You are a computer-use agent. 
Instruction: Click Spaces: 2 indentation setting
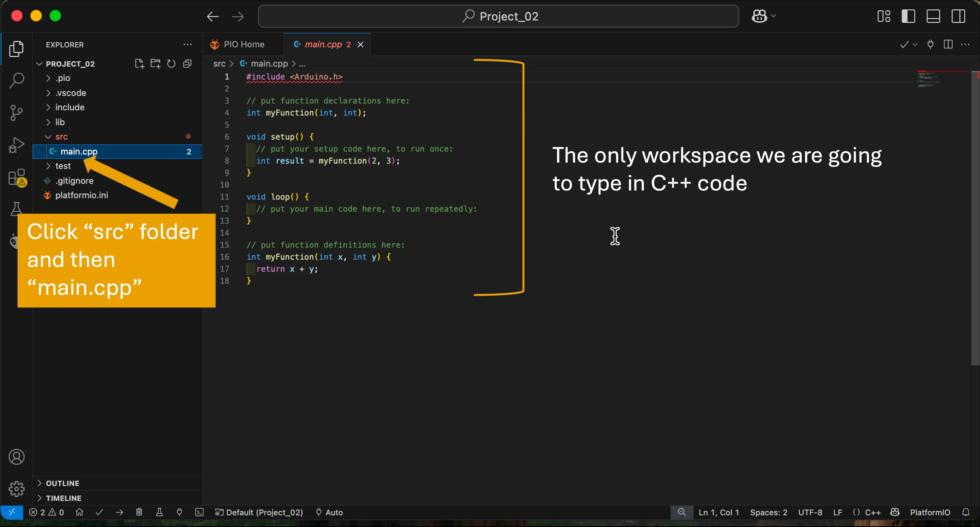click(x=768, y=512)
